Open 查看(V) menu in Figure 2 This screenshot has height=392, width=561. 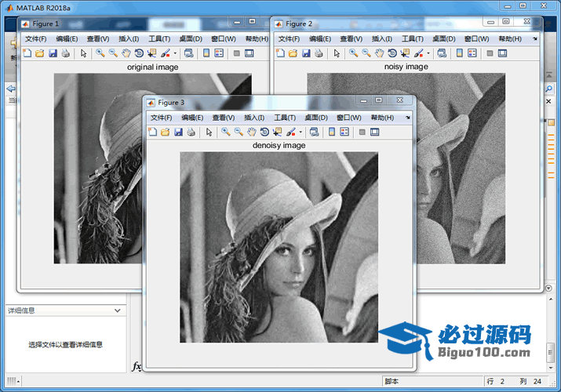351,38
